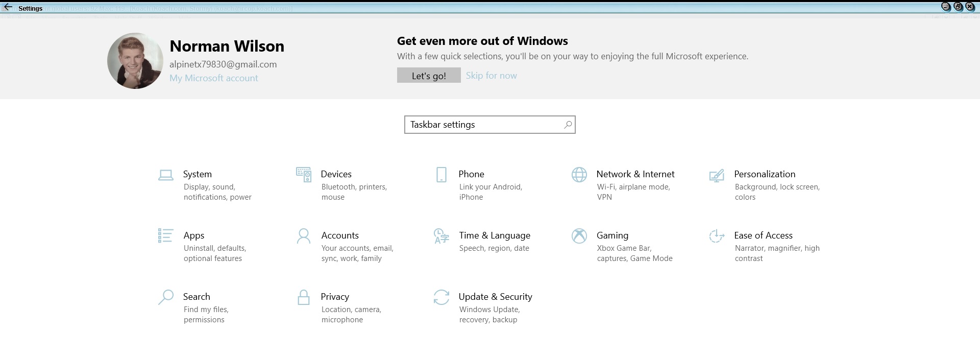980x356 pixels.
Task: Select the Privacy padlock icon
Action: (304, 297)
